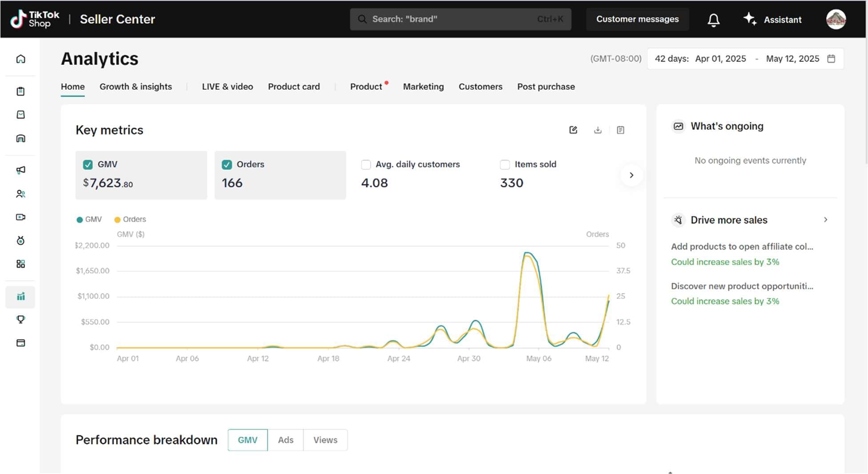868x474 pixels.
Task: Select the analytics chart sidebar icon
Action: pos(20,297)
